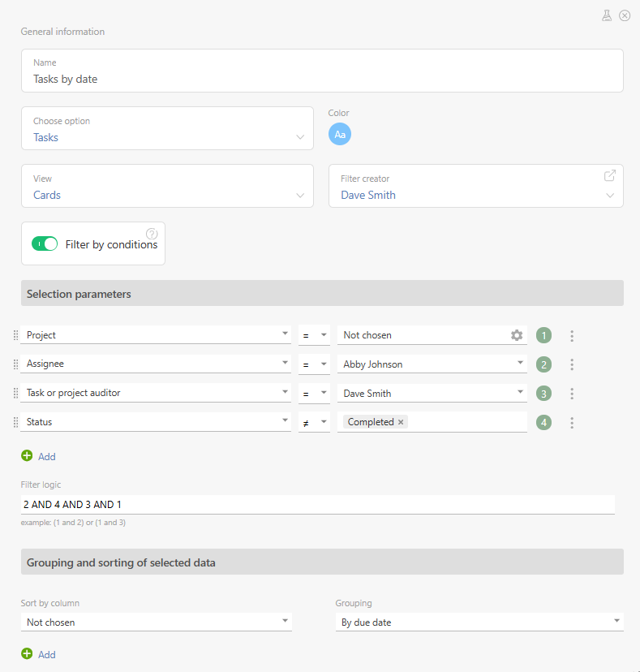
Task: Expand the Sort by column dropdown
Action: [x=156, y=622]
